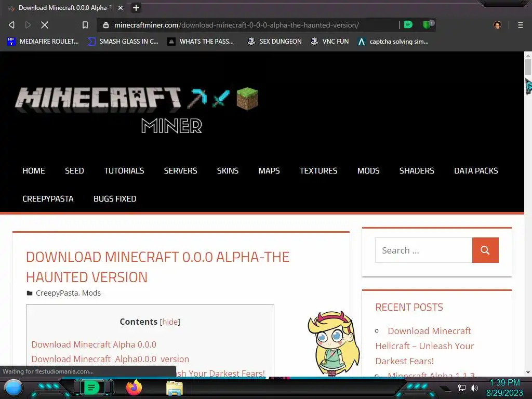Open the CREEPYPASTA menu item
Screen dimensions: 532x399
pyautogui.click(x=48, y=199)
